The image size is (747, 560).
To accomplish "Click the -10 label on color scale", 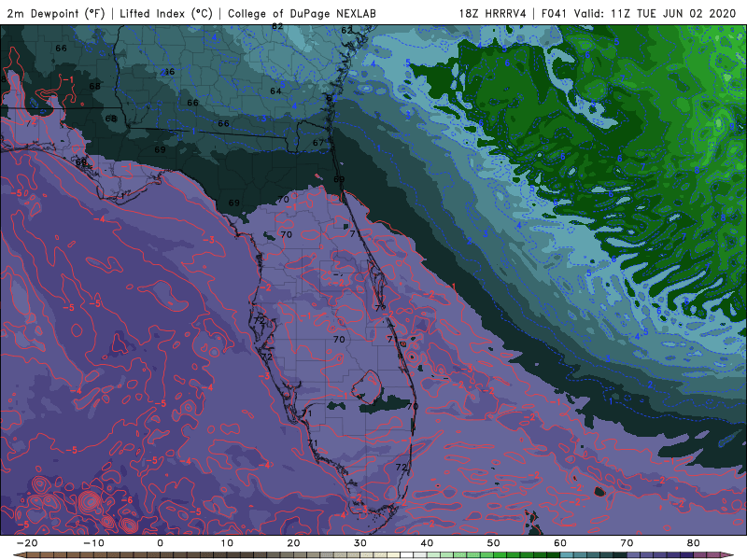I will coord(94,543).
